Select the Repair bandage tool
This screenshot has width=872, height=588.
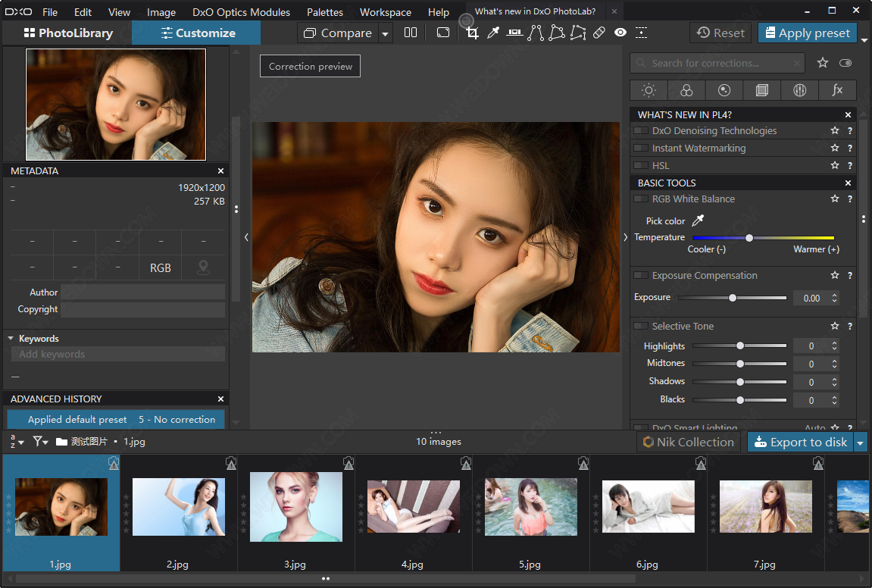pos(599,33)
